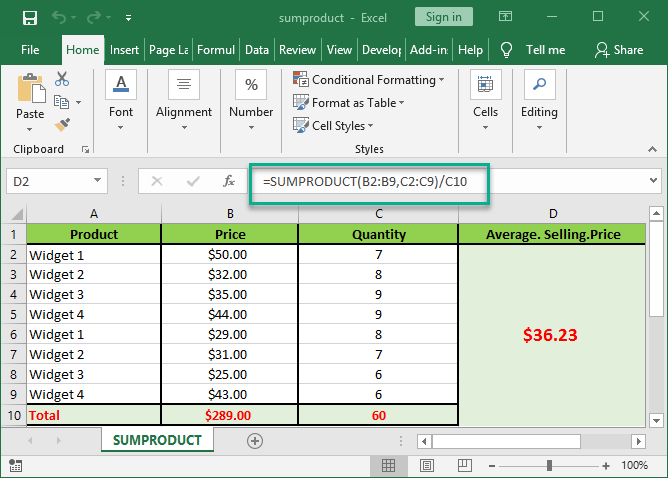Image resolution: width=668 pixels, height=478 pixels.
Task: Click the Cut scissors icon
Action: tap(62, 79)
